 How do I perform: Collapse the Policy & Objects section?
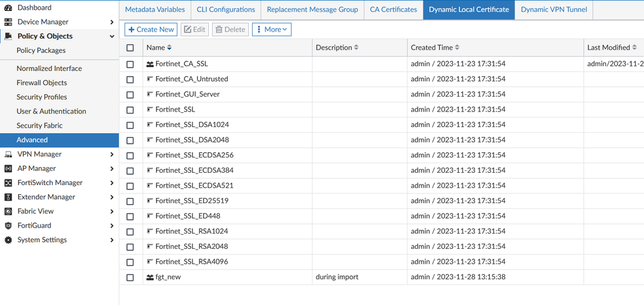pyautogui.click(x=112, y=37)
